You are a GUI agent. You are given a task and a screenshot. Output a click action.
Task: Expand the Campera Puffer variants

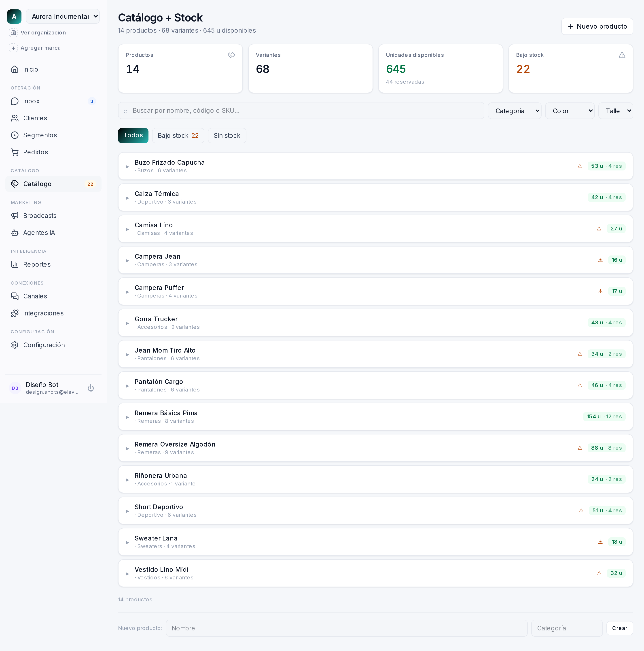point(127,292)
